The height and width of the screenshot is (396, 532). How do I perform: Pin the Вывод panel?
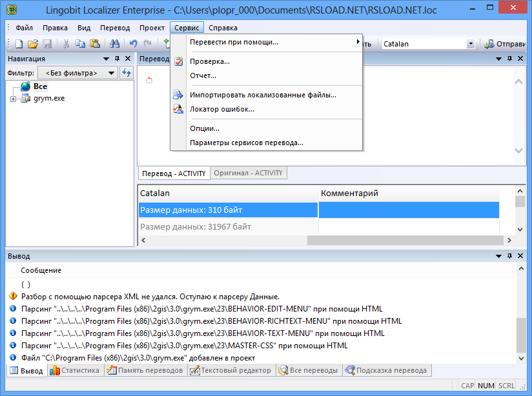click(509, 256)
